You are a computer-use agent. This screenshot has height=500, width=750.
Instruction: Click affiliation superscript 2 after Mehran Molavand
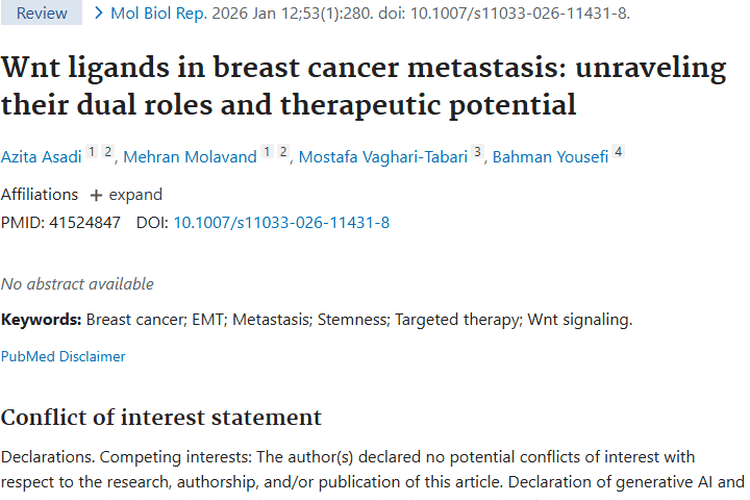coord(283,152)
